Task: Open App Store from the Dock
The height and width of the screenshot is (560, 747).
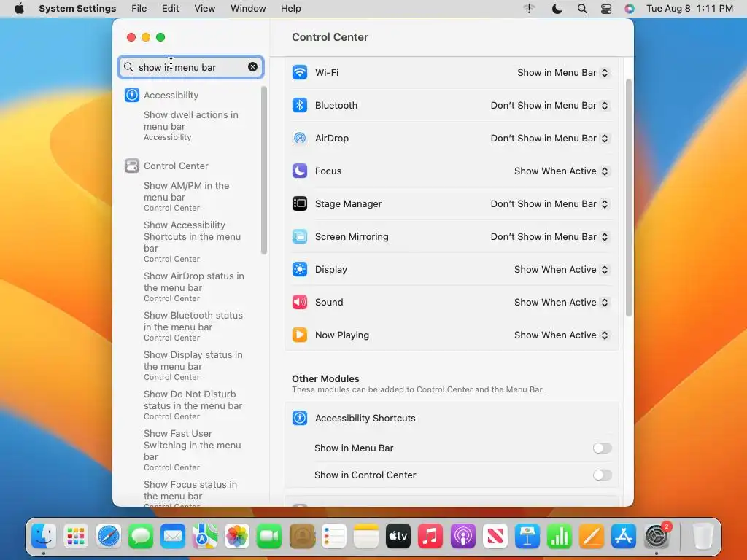Action: tap(624, 536)
